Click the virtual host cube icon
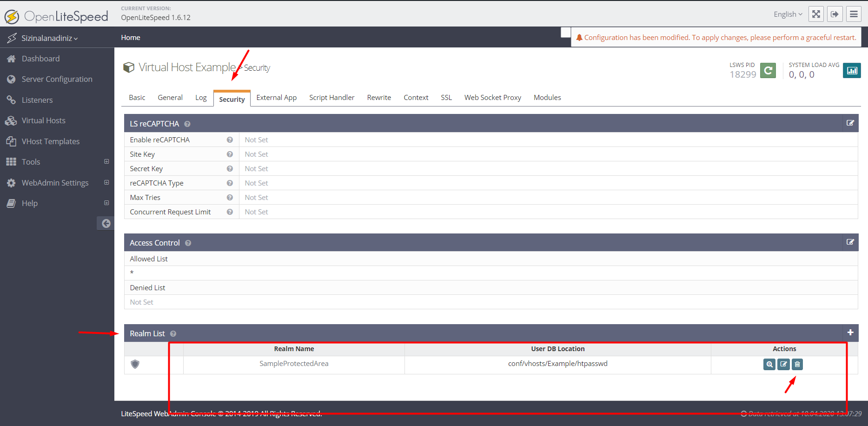 (x=129, y=67)
